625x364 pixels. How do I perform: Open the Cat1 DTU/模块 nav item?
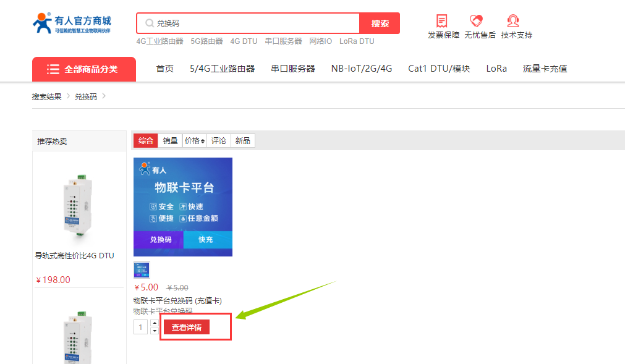[440, 69]
